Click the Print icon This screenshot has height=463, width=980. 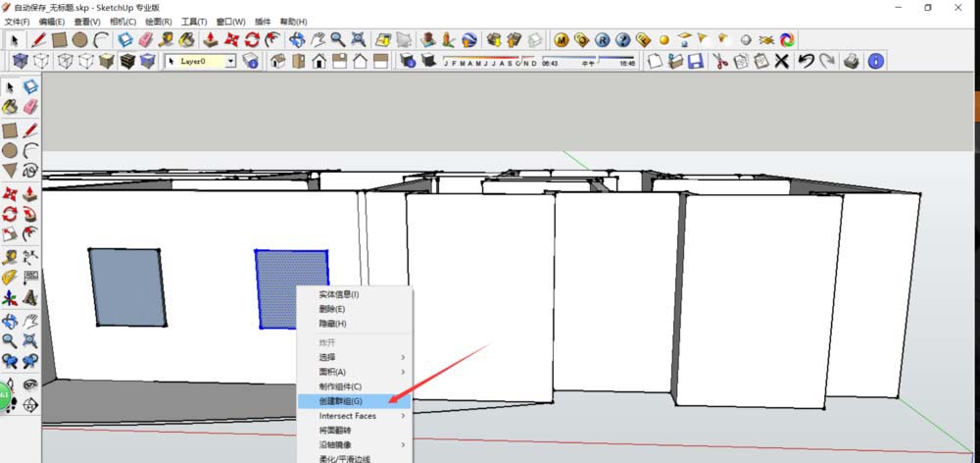(852, 61)
